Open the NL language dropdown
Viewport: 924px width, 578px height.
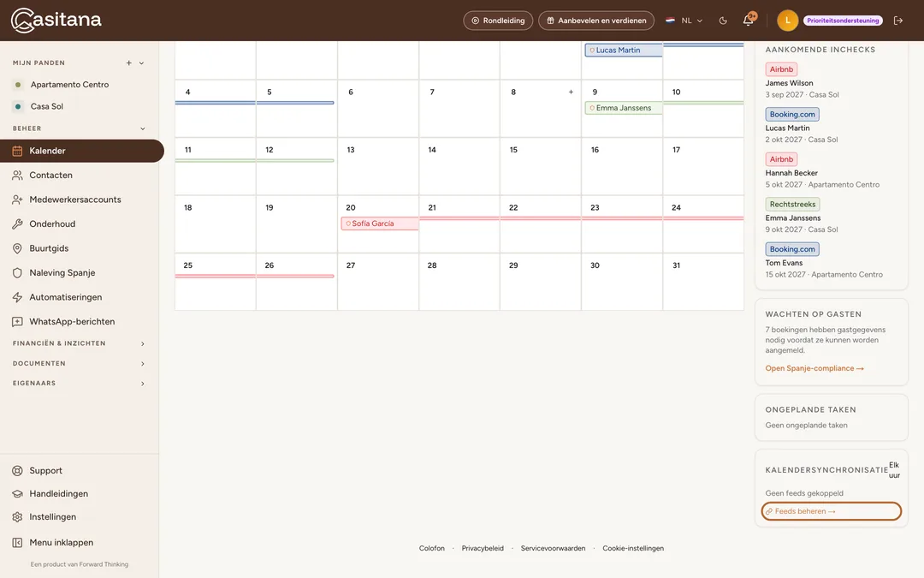click(684, 21)
